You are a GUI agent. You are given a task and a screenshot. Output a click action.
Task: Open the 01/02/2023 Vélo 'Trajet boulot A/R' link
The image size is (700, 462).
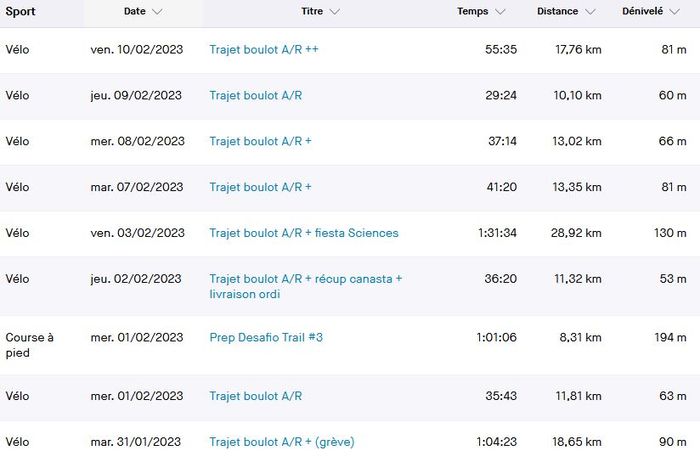click(255, 396)
